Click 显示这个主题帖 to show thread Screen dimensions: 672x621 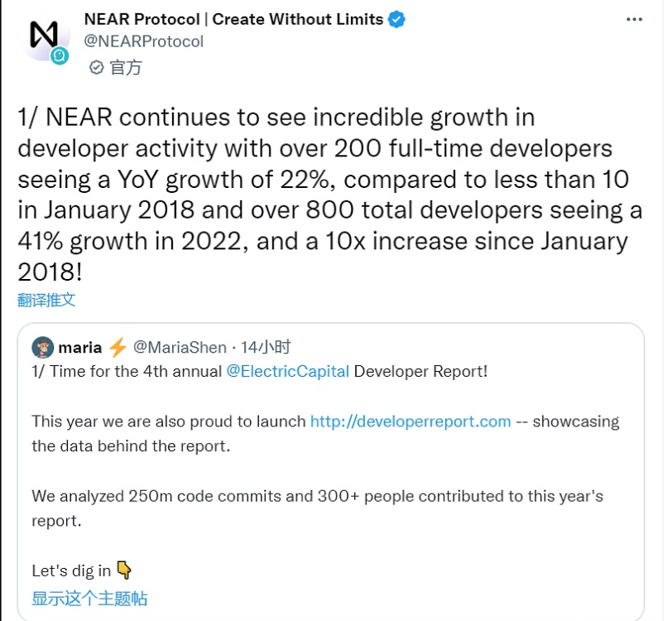coord(89,598)
